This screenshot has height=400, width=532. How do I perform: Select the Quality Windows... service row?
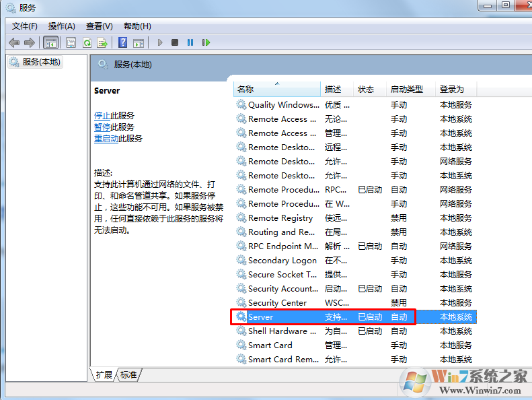coord(355,104)
